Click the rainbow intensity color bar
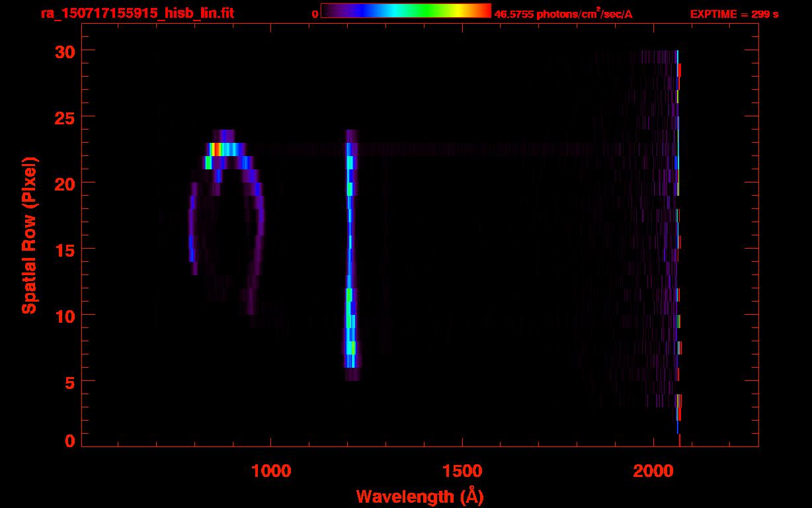Viewport: 812px width, 508px height. (x=406, y=11)
